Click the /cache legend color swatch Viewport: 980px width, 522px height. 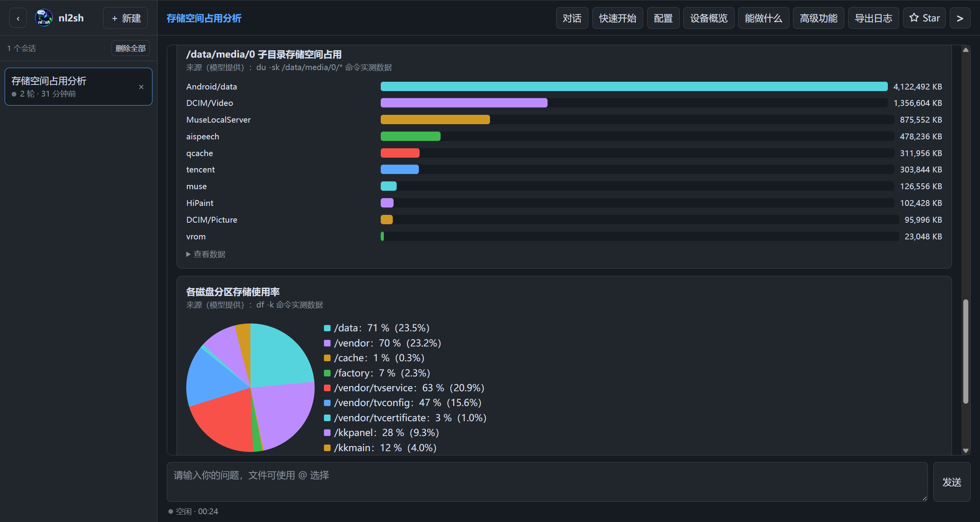coord(327,358)
